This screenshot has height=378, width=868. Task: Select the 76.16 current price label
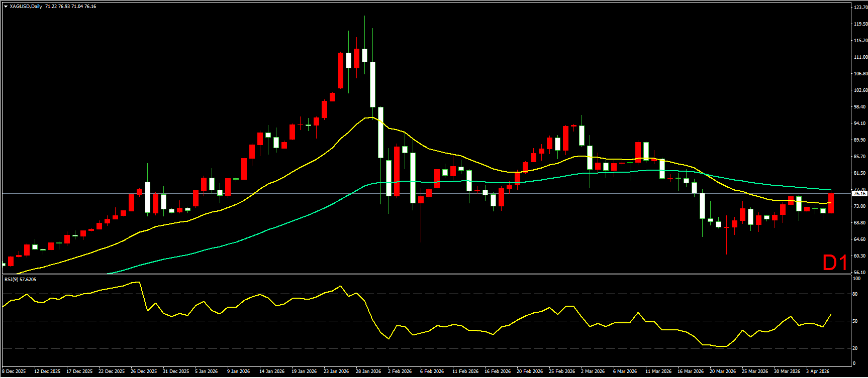[x=859, y=194]
